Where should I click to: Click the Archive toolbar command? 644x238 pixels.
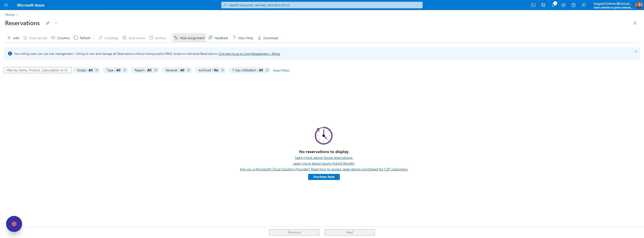pyautogui.click(x=157, y=38)
